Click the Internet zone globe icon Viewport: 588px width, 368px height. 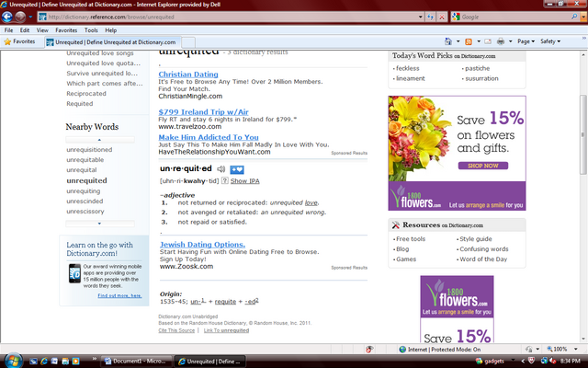pos(402,350)
